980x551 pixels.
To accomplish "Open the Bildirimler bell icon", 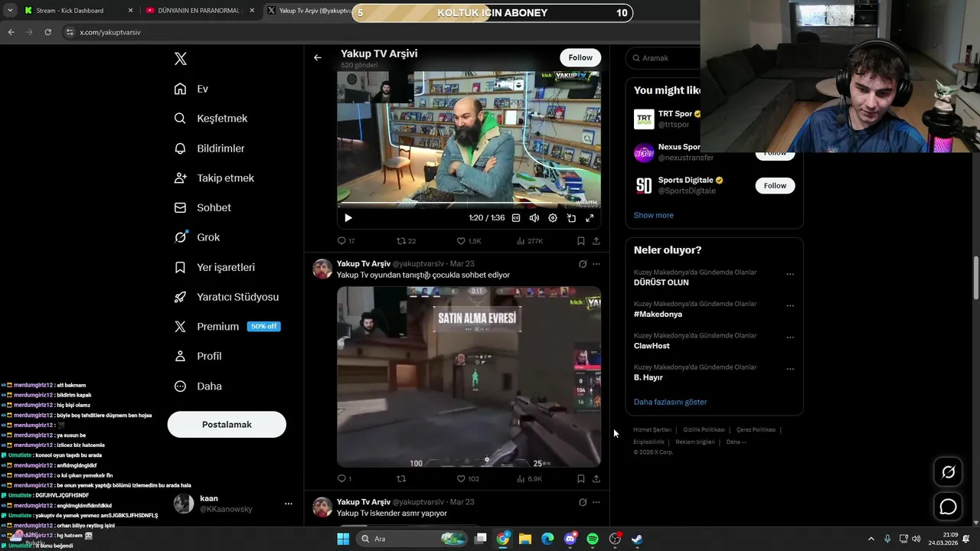I will tap(181, 148).
